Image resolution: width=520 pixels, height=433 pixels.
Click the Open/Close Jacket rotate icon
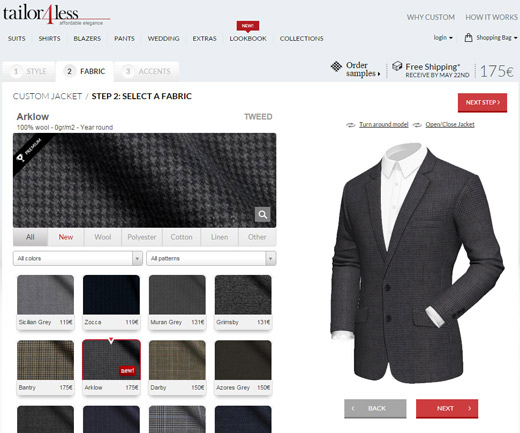pos(417,125)
